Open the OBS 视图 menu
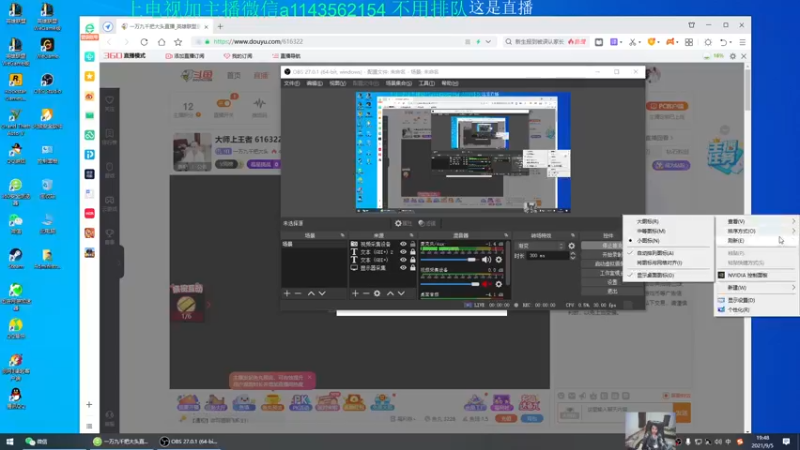 [x=337, y=83]
